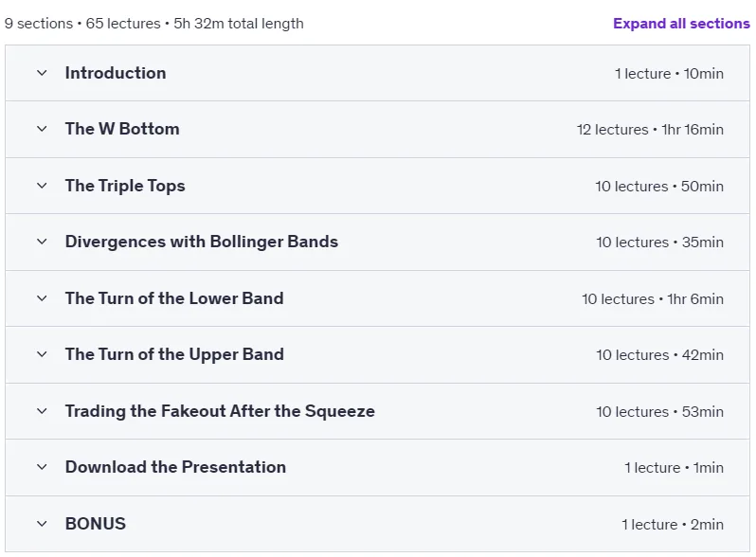Expand The Triple Tops chevron

[x=42, y=186]
